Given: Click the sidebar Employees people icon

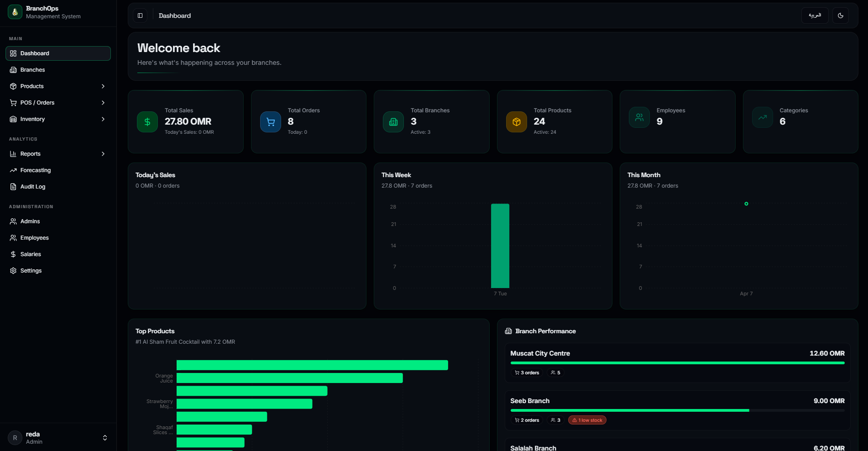Looking at the screenshot, I should tap(13, 238).
